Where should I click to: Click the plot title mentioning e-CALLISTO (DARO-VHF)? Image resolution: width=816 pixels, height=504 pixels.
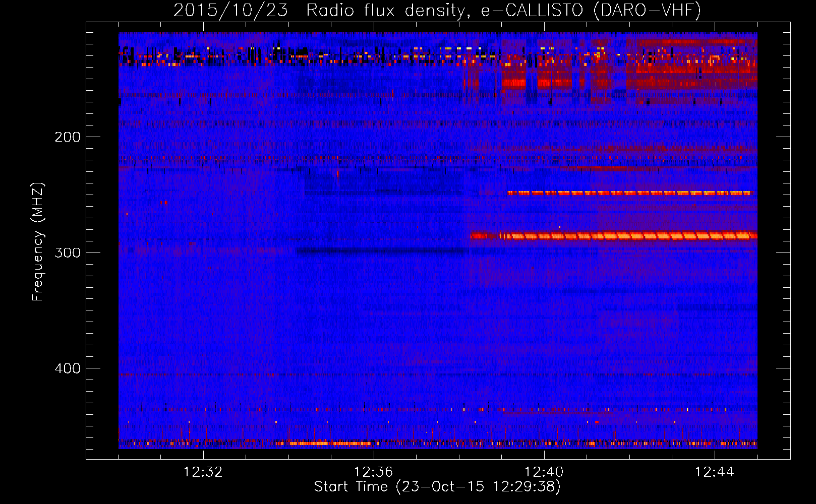tap(437, 10)
